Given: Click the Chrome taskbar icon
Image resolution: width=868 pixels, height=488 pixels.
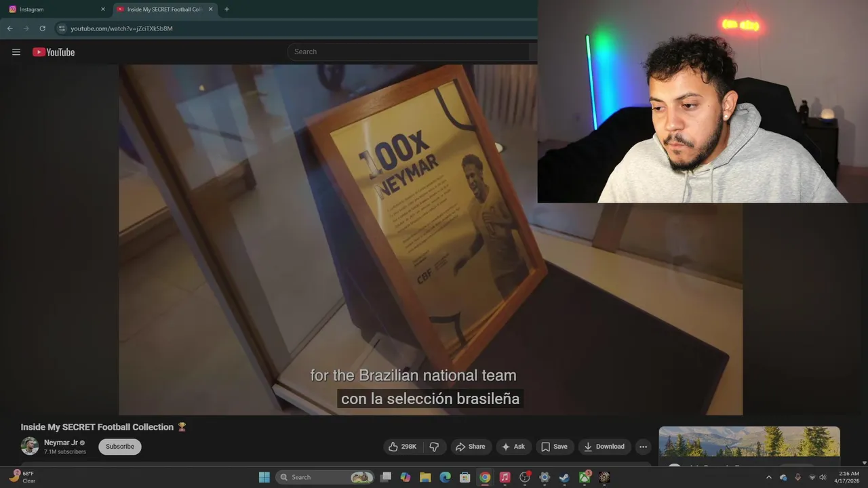Looking at the screenshot, I should pyautogui.click(x=485, y=477).
